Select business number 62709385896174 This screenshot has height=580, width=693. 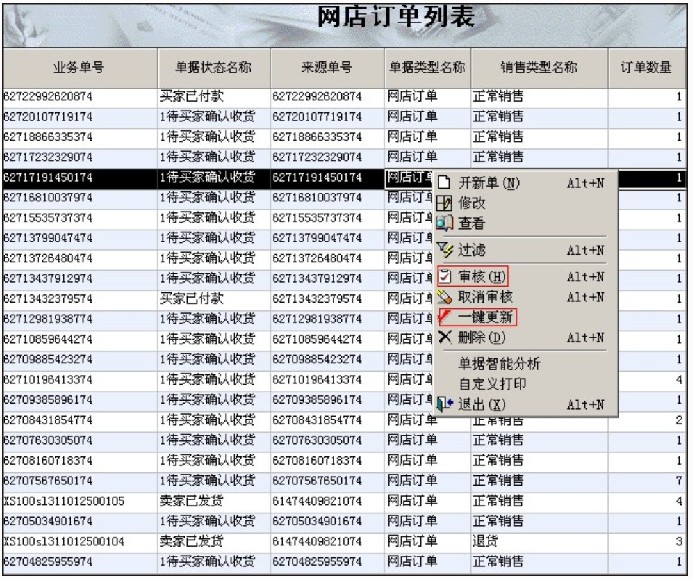(x=48, y=400)
